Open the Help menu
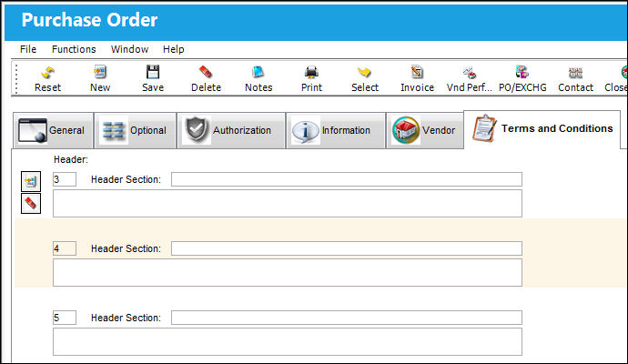This screenshot has height=364, width=628. click(174, 49)
